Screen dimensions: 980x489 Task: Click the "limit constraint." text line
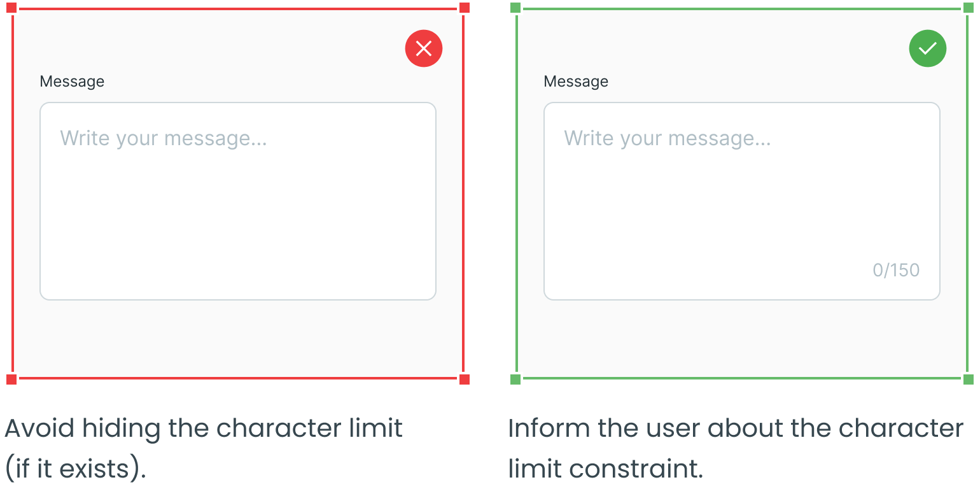click(x=605, y=469)
